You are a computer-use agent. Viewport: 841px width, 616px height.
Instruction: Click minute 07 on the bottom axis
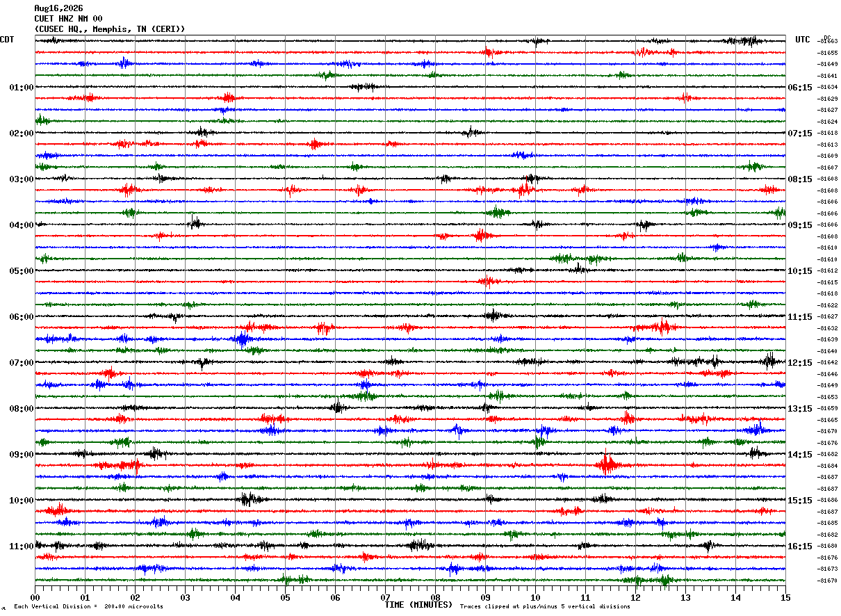[x=385, y=597]
